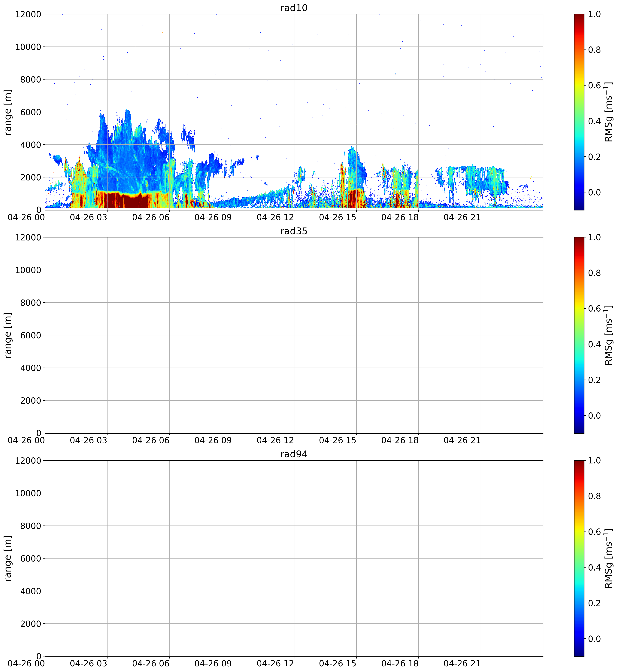This screenshot has height=672, width=618.
Task: Click the rad10 colorbar gradient
Action: (x=579, y=112)
